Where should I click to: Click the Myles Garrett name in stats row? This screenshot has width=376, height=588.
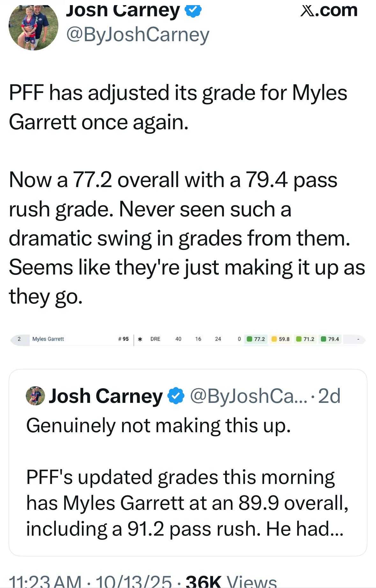point(48,339)
